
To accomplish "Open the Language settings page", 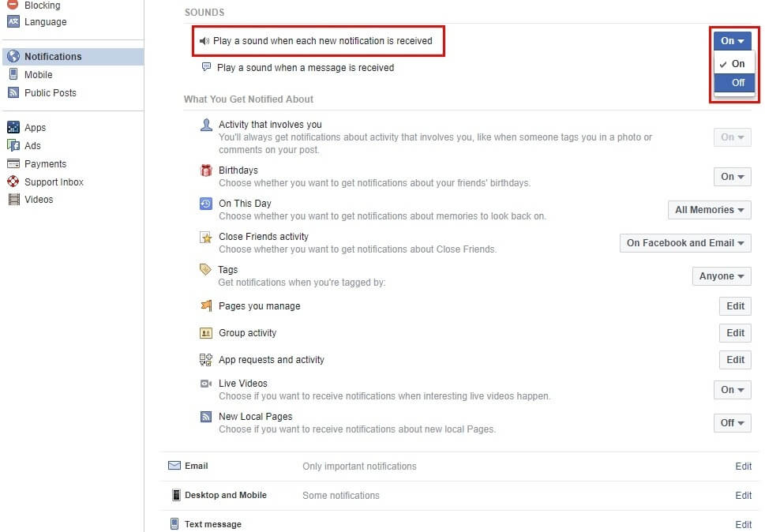I will click(x=45, y=22).
